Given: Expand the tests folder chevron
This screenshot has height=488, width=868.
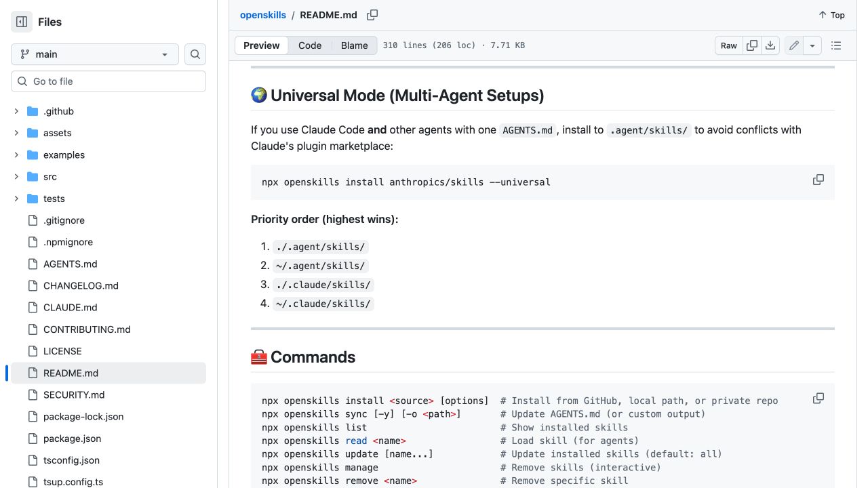Looking at the screenshot, I should pyautogui.click(x=16, y=199).
